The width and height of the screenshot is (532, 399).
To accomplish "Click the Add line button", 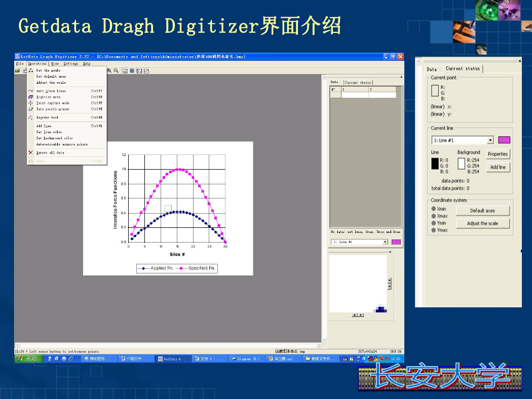I will (x=498, y=167).
